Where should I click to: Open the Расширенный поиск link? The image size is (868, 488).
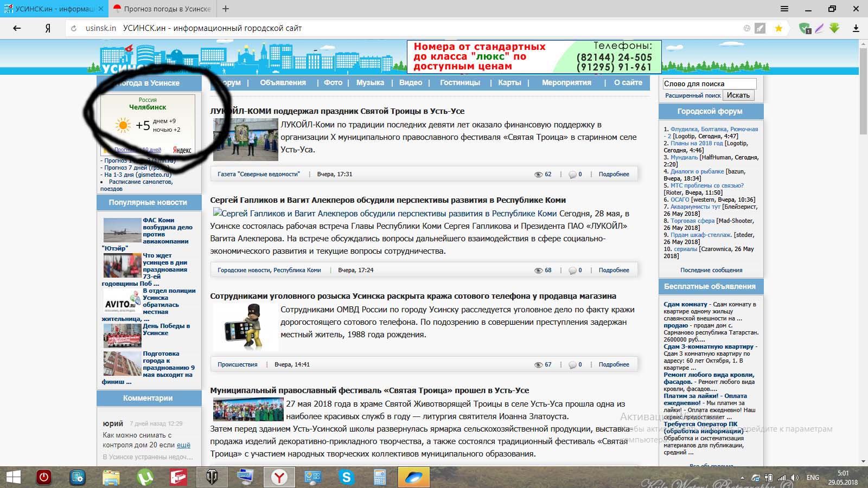pos(693,95)
